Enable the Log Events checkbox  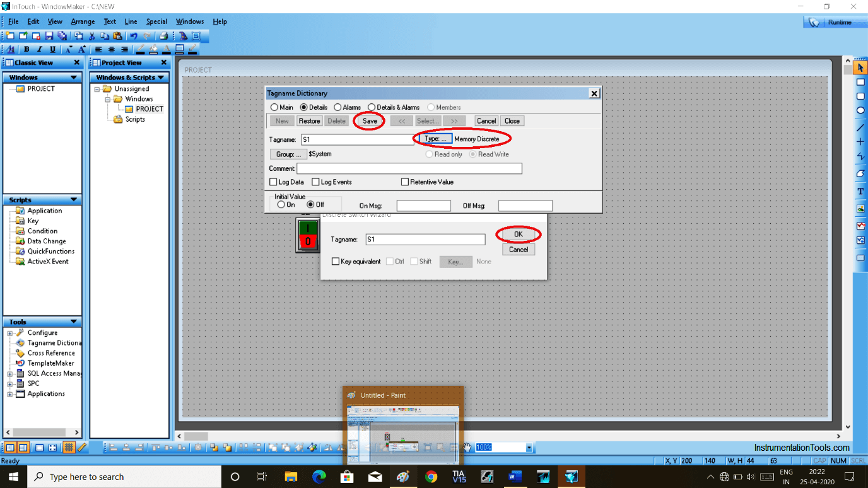coord(315,182)
